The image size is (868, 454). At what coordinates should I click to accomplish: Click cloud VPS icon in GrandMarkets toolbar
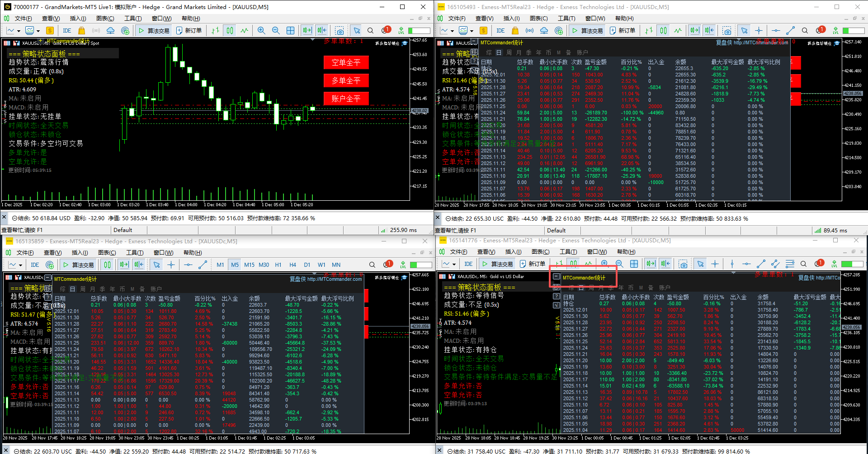click(x=110, y=30)
